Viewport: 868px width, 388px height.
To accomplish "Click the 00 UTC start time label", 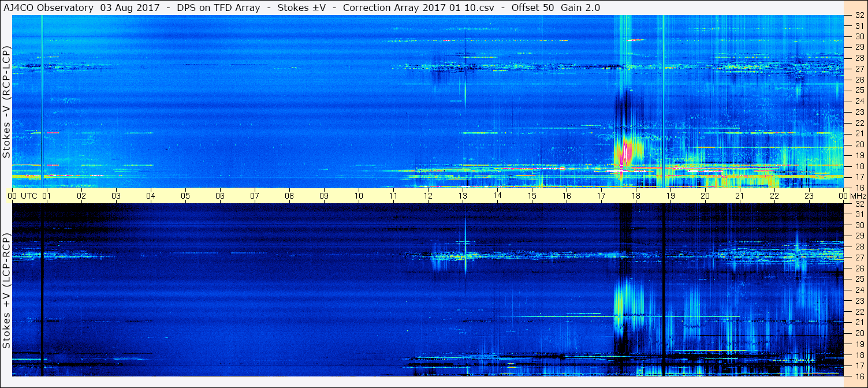I will pos(23,196).
